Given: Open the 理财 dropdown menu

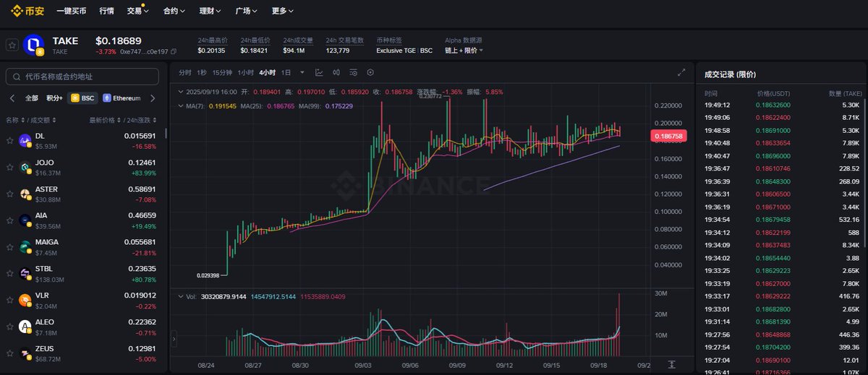Looking at the screenshot, I should point(210,11).
